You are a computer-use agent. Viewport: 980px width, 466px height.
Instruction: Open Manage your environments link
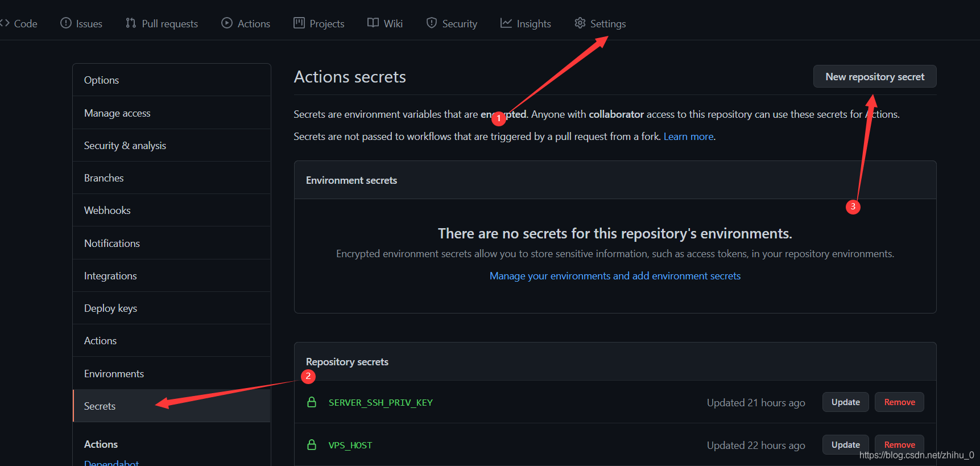(615, 276)
